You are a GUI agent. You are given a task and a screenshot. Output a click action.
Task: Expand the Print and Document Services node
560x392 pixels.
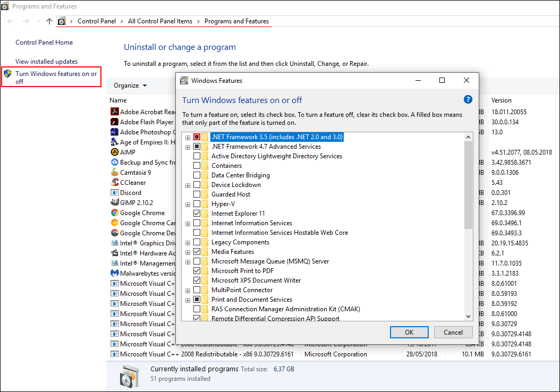pyautogui.click(x=188, y=300)
